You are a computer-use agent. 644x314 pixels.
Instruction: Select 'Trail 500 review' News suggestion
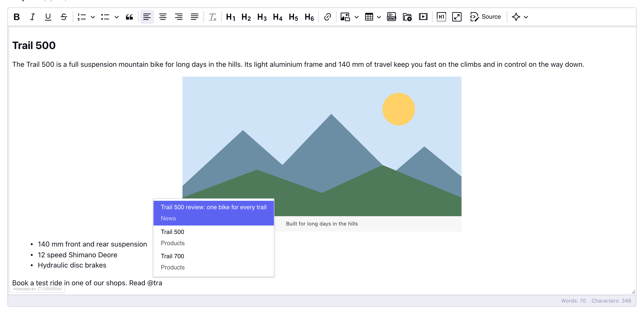point(213,213)
